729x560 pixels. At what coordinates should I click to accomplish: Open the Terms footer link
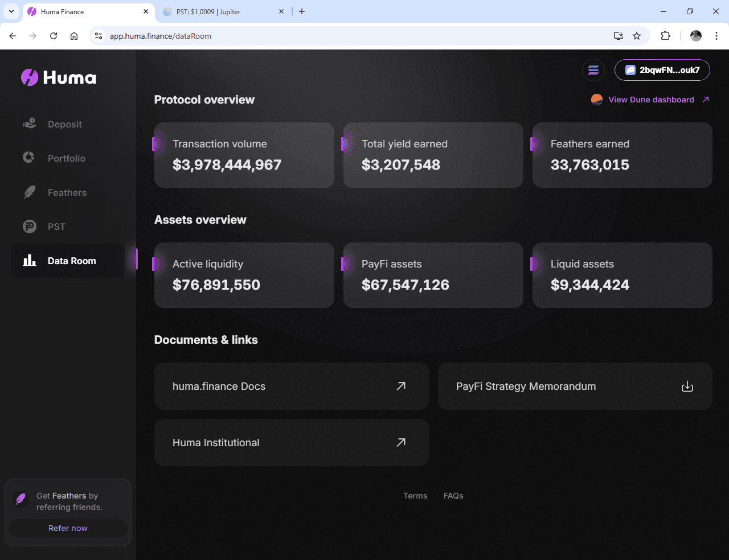[415, 496]
